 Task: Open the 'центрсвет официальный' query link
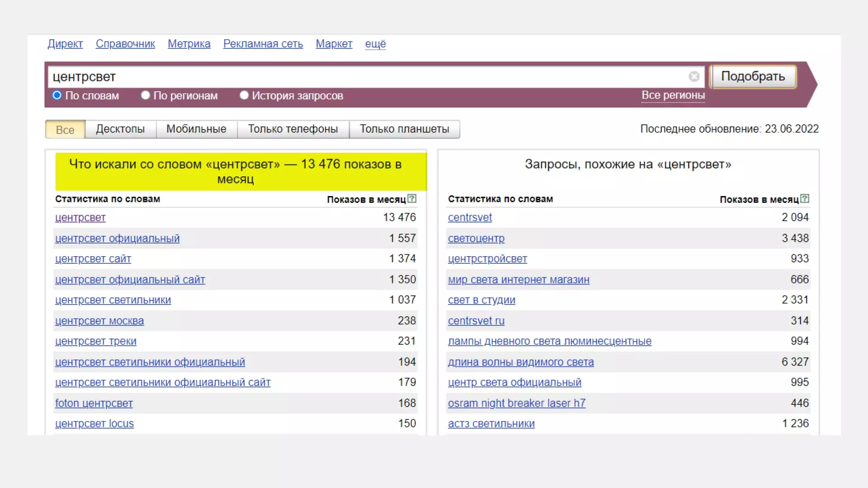tap(118, 239)
